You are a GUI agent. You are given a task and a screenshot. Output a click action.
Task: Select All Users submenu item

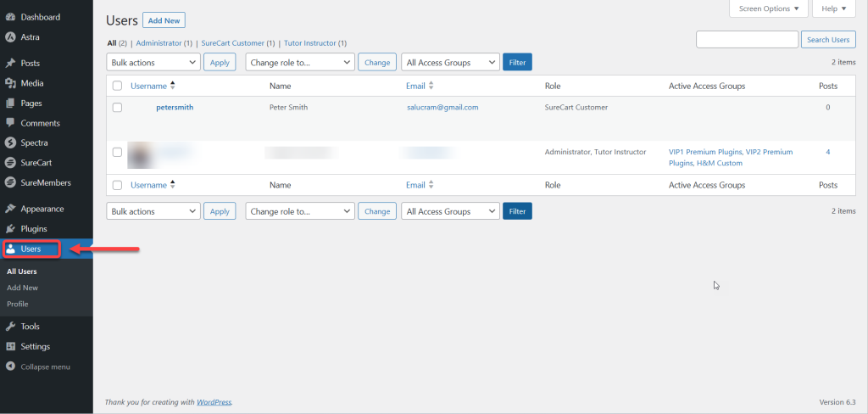tap(22, 271)
